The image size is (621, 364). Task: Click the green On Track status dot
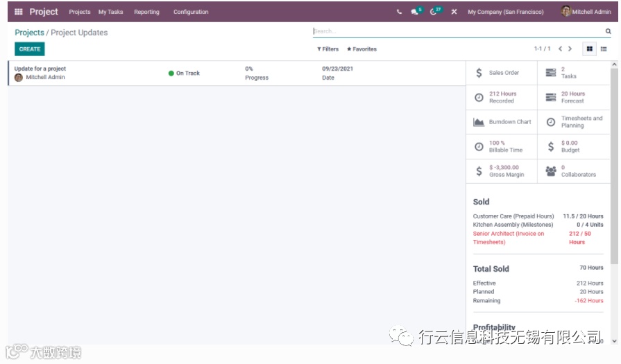(x=171, y=73)
